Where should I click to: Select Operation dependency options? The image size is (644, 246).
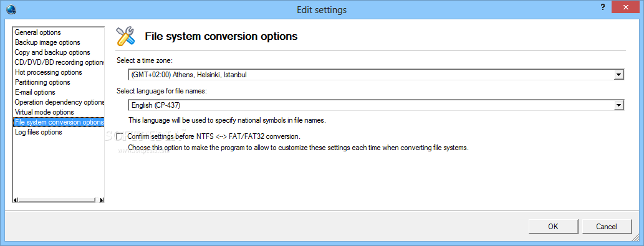(x=59, y=102)
